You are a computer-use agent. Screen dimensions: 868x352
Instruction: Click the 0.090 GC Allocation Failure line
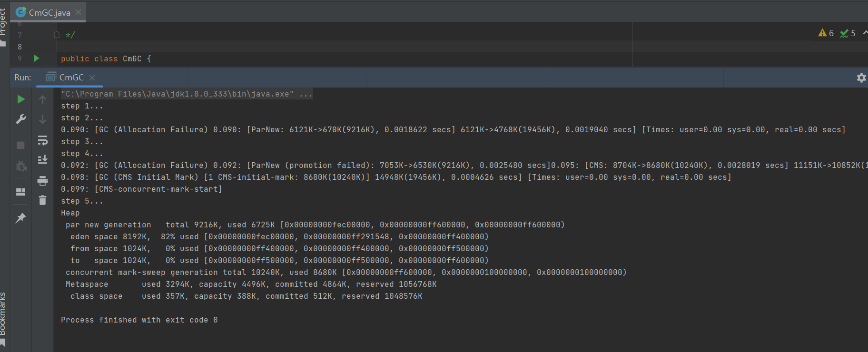(x=453, y=130)
